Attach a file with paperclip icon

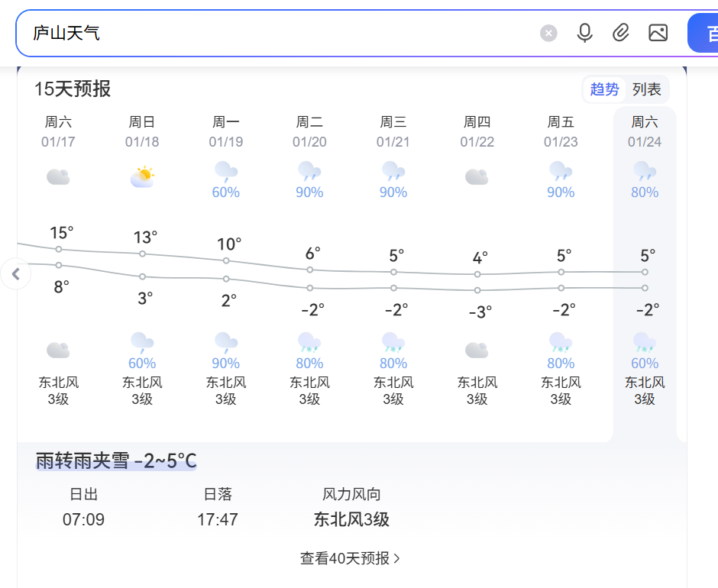pyautogui.click(x=621, y=33)
